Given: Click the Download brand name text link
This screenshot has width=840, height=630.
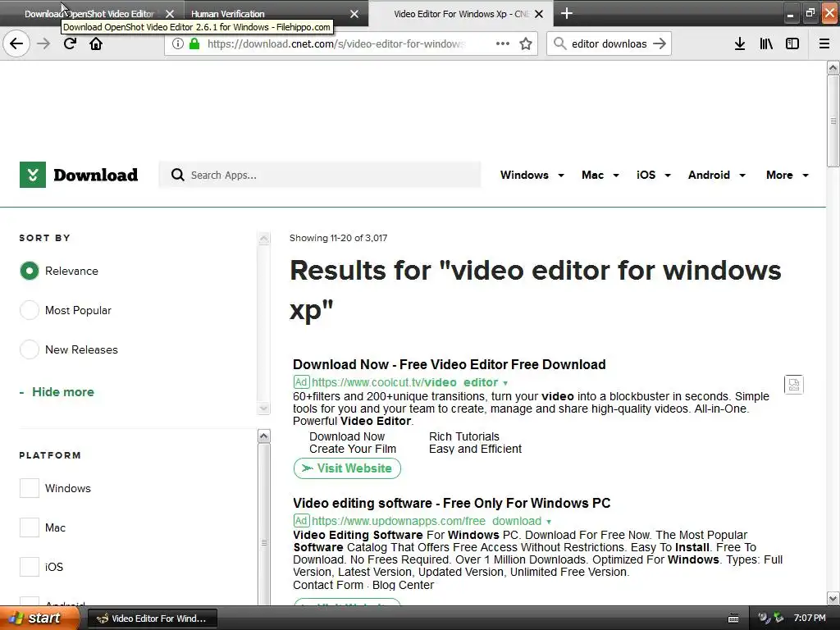Looking at the screenshot, I should pyautogui.click(x=96, y=176).
